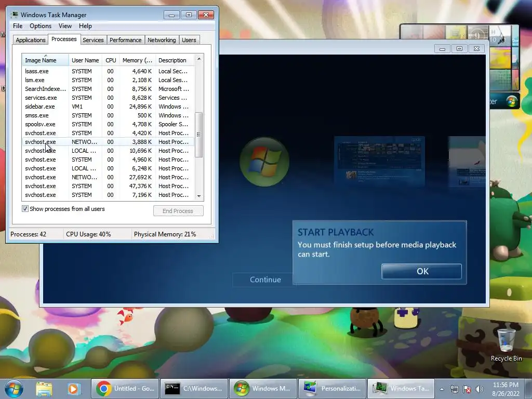Click the Task Manager title bar icon

pyautogui.click(x=14, y=15)
